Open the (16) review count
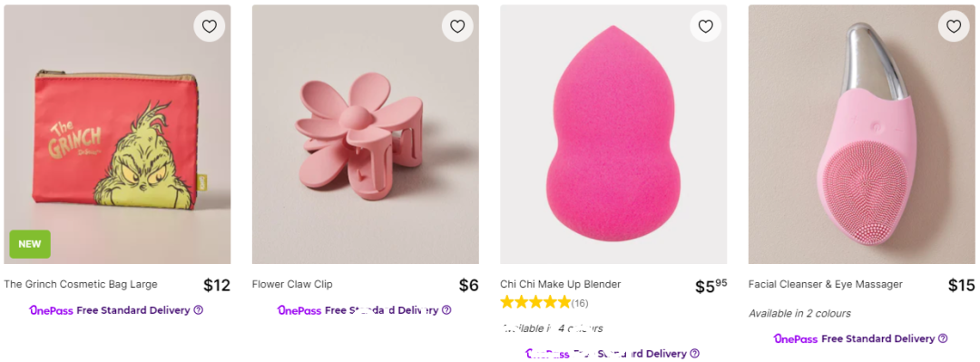Screen dimensions: 980x362 pos(580,304)
